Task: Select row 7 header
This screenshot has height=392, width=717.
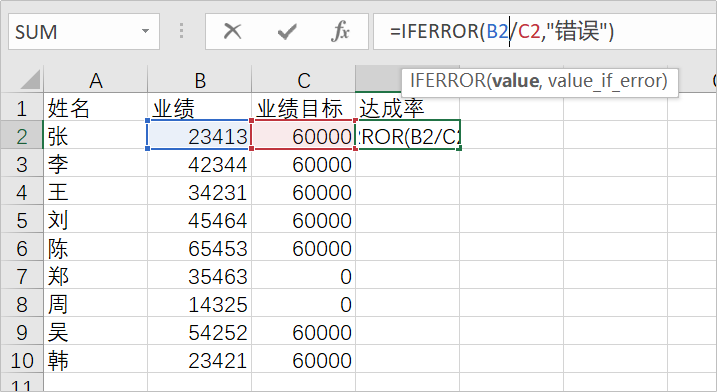Action: click(x=21, y=276)
